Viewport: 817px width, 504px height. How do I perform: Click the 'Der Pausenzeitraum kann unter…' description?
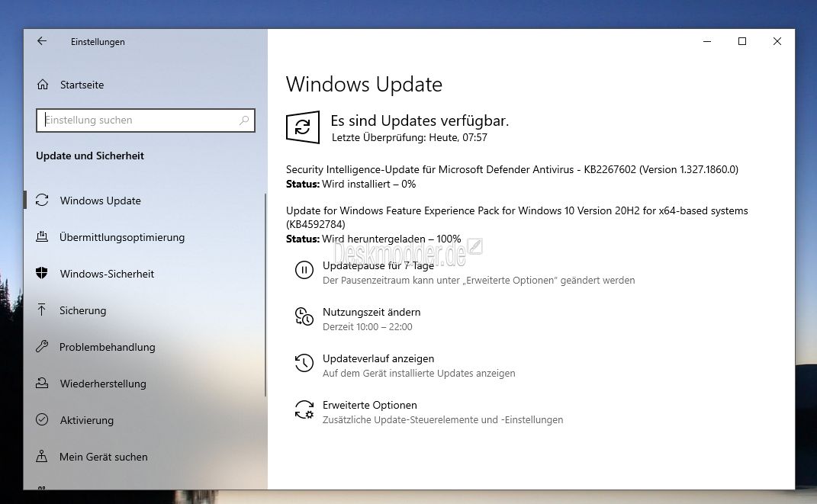point(479,280)
